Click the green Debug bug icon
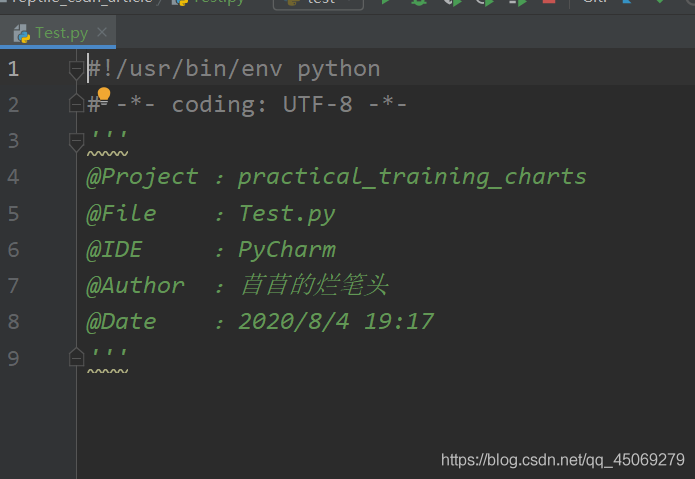The height and width of the screenshot is (479, 695). tap(418, 3)
